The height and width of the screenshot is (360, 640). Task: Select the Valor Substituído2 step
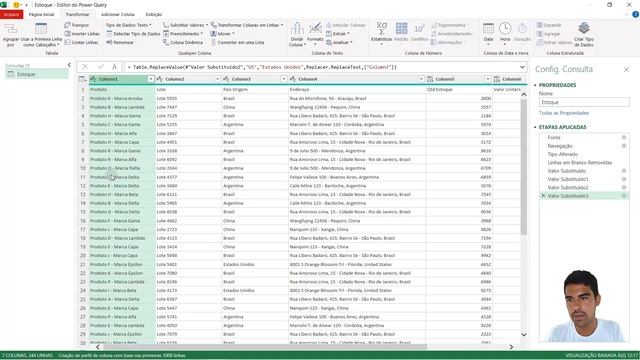(568, 187)
